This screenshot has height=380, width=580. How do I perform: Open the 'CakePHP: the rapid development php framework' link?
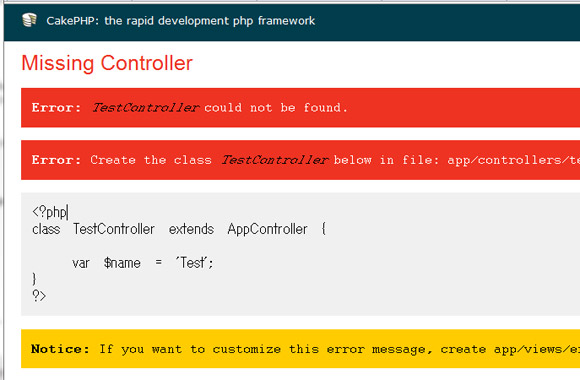pyautogui.click(x=181, y=21)
